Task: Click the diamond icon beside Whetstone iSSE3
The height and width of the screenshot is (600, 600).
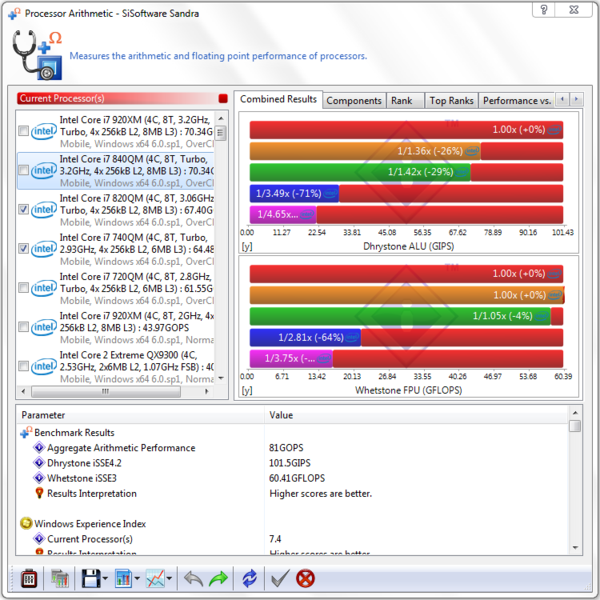Action: (39, 478)
